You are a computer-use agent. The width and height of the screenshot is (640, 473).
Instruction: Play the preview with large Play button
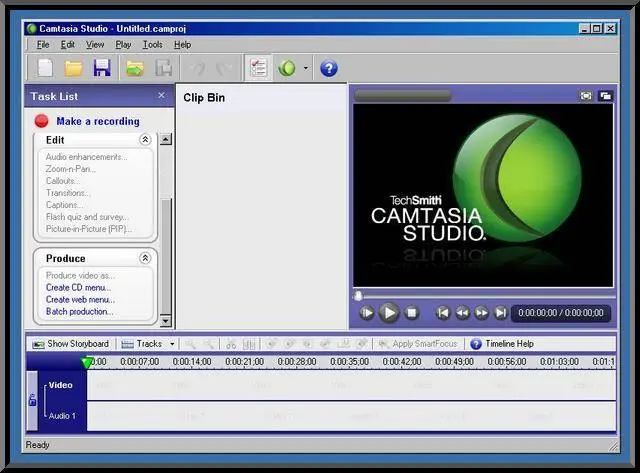(x=389, y=313)
